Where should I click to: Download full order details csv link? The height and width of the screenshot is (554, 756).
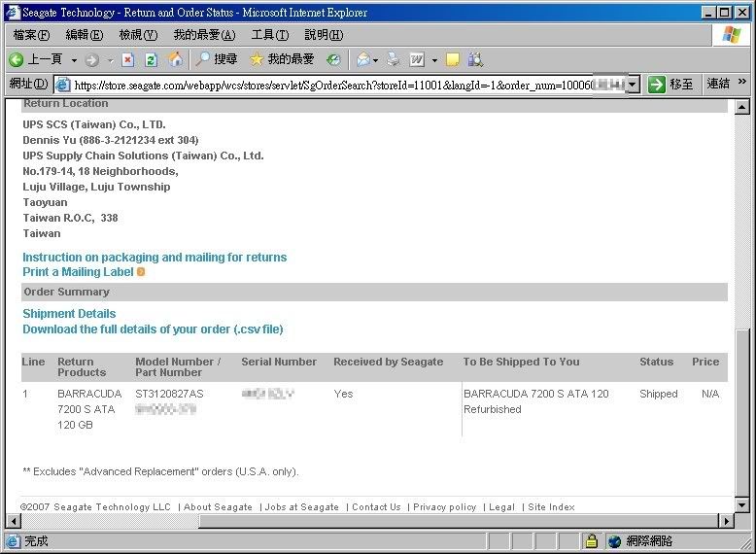(x=153, y=329)
